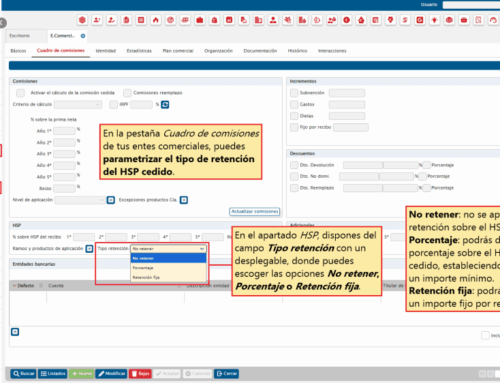Screen dimensions: 500x383
Task: Click the add plus icon below bank entities table
Action: 15,332
